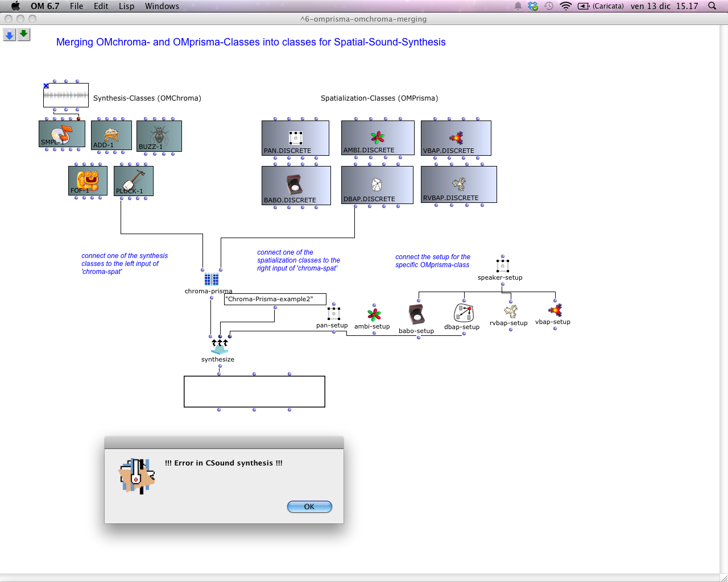Screen dimensions: 728x582
Task: Click the RVBAP.DISCRETE class box
Action: pos(458,184)
